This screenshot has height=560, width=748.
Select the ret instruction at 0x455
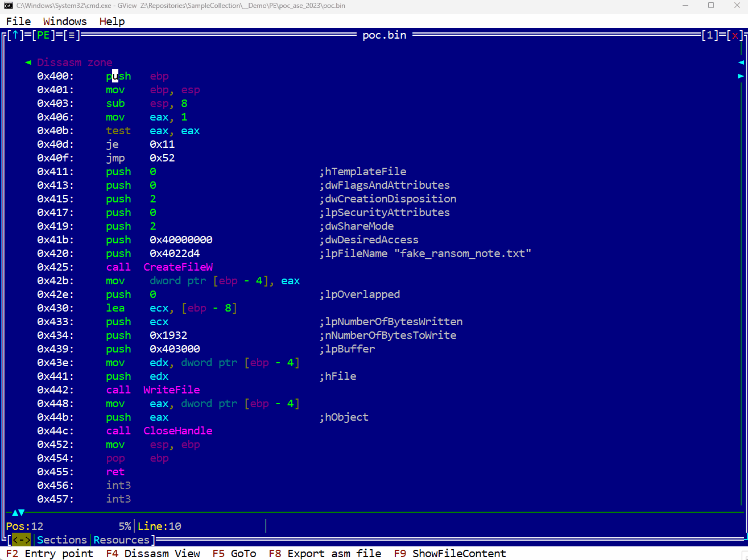pos(115,472)
